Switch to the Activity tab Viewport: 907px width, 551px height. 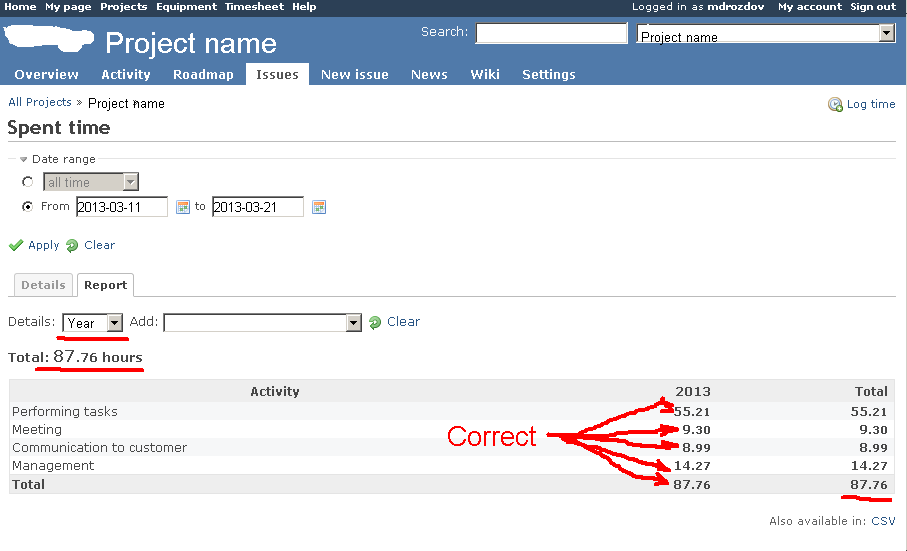(126, 75)
